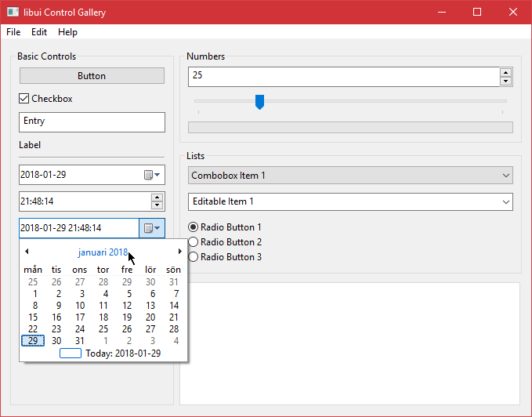
Task: Open the Help menu
Action: coord(67,32)
